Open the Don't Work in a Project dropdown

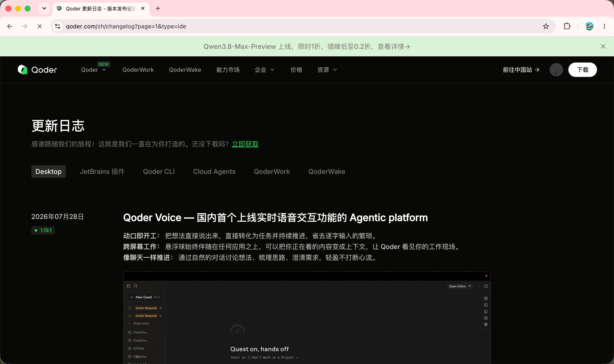tap(273, 358)
